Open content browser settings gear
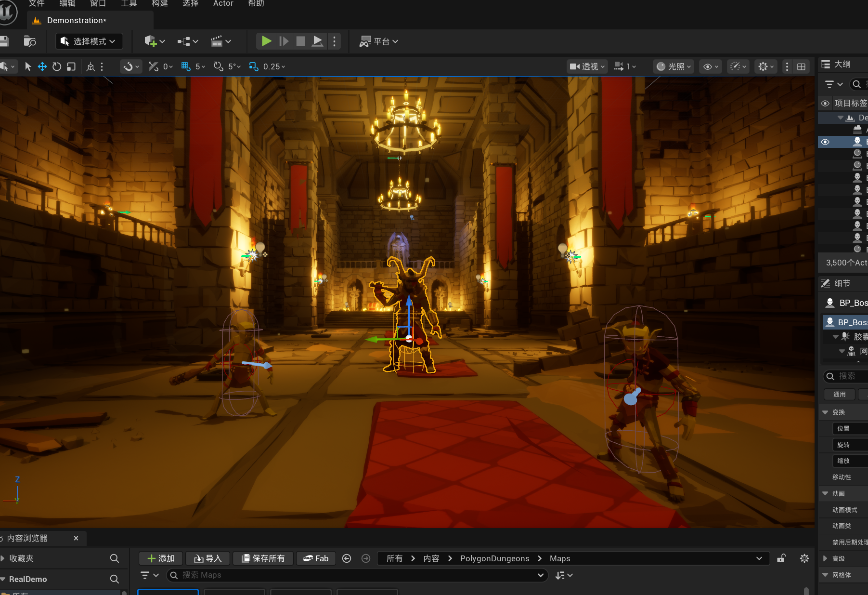This screenshot has height=595, width=868. [x=804, y=558]
